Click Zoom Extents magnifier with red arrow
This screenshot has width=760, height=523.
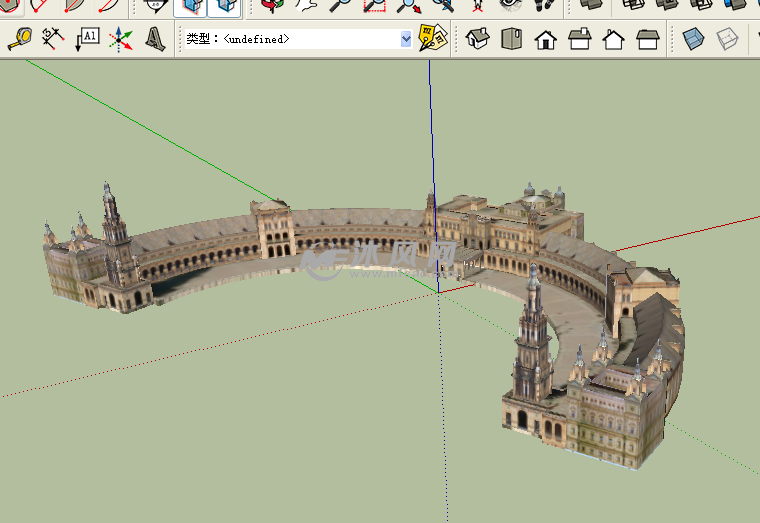[x=409, y=6]
